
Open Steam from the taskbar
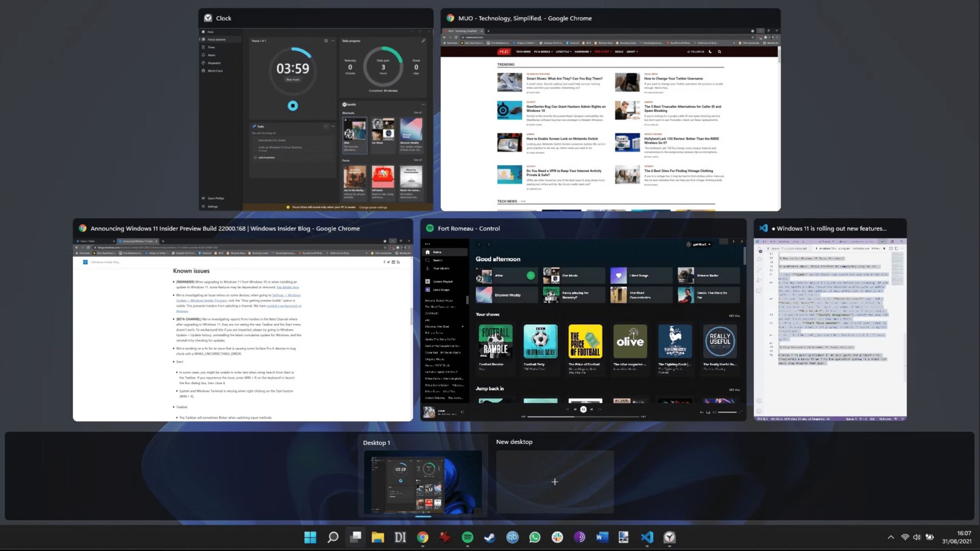tap(490, 537)
